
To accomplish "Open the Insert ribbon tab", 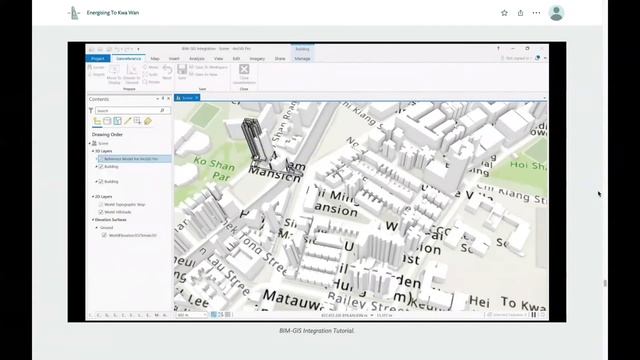I will [x=174, y=59].
